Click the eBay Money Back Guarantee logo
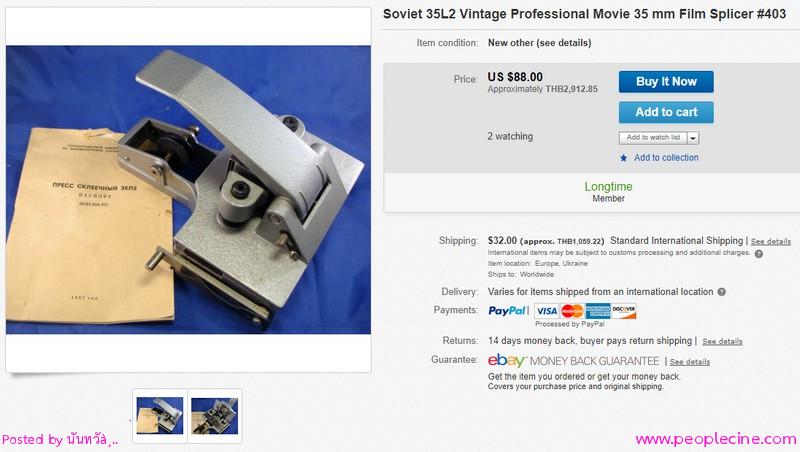 click(573, 361)
